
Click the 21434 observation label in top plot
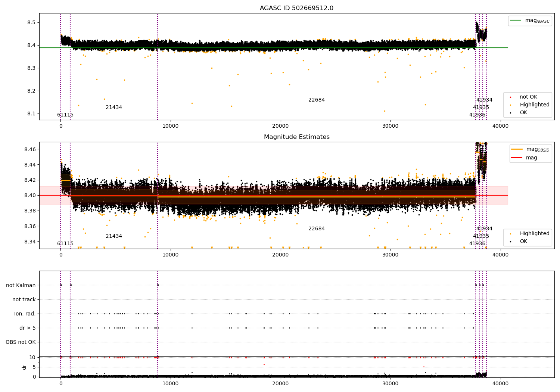click(x=114, y=108)
